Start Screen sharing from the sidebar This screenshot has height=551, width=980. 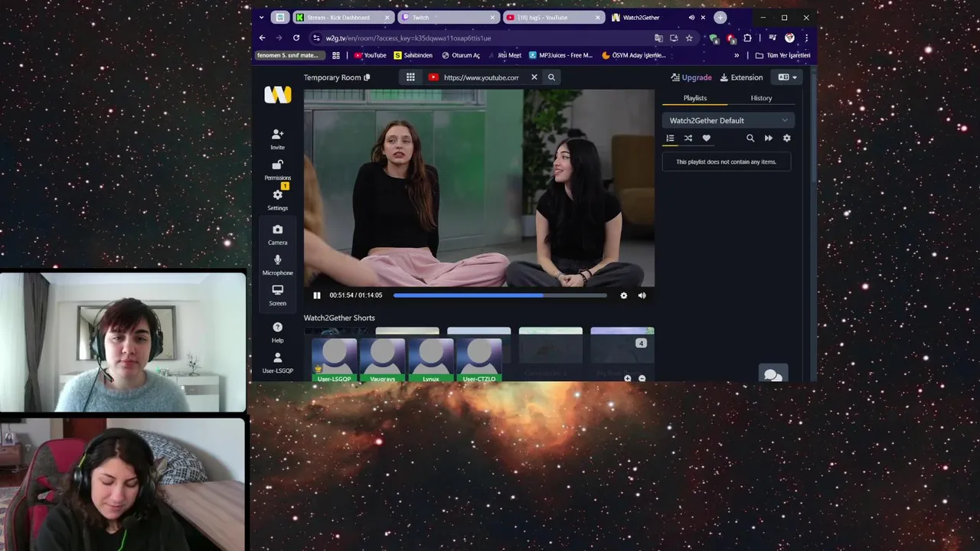[x=277, y=295]
